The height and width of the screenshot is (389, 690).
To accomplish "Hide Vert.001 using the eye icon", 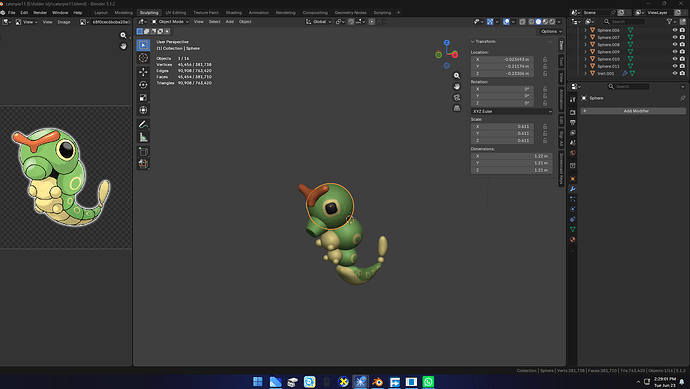I will coord(675,73).
